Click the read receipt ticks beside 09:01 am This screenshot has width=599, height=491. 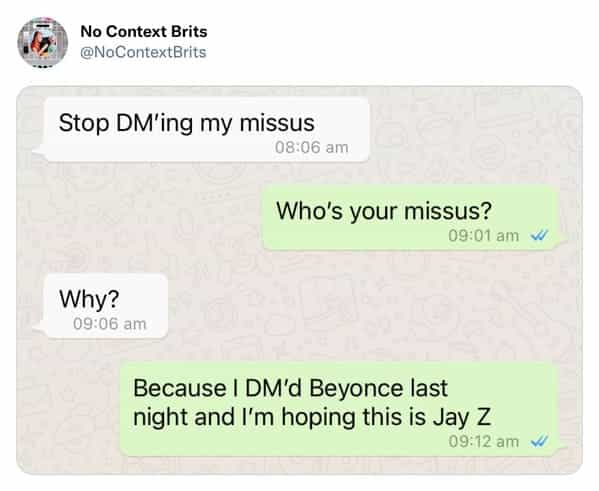(x=539, y=235)
